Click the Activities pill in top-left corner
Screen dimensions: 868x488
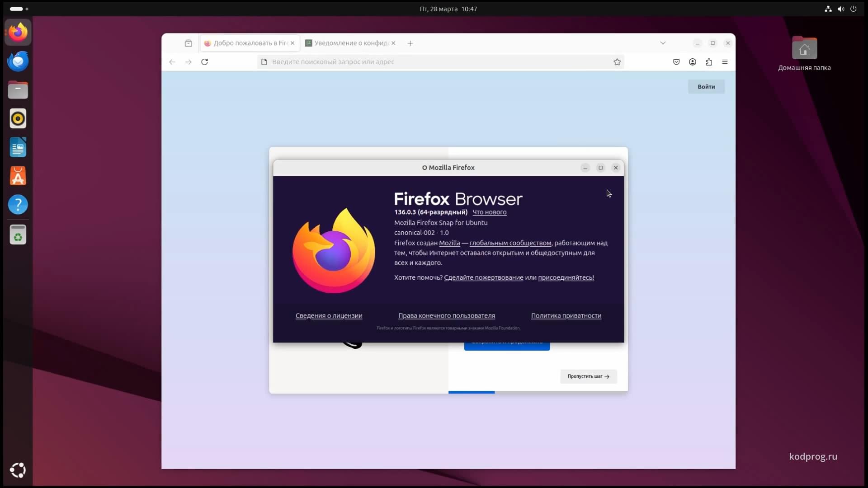coord(19,9)
